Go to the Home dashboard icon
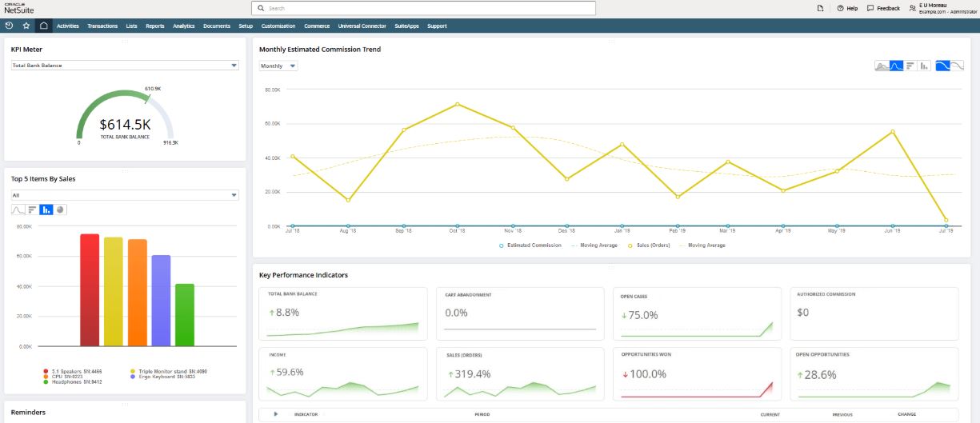This screenshot has height=423, width=980. point(44,26)
